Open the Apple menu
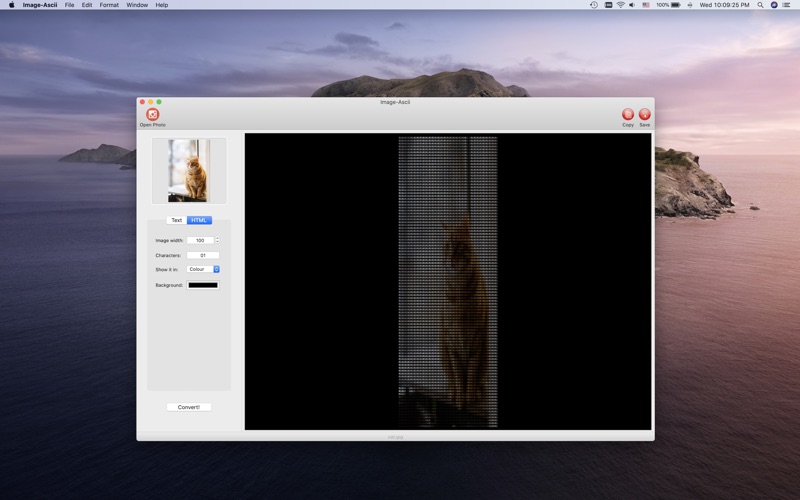The height and width of the screenshot is (500, 800). click(x=12, y=5)
